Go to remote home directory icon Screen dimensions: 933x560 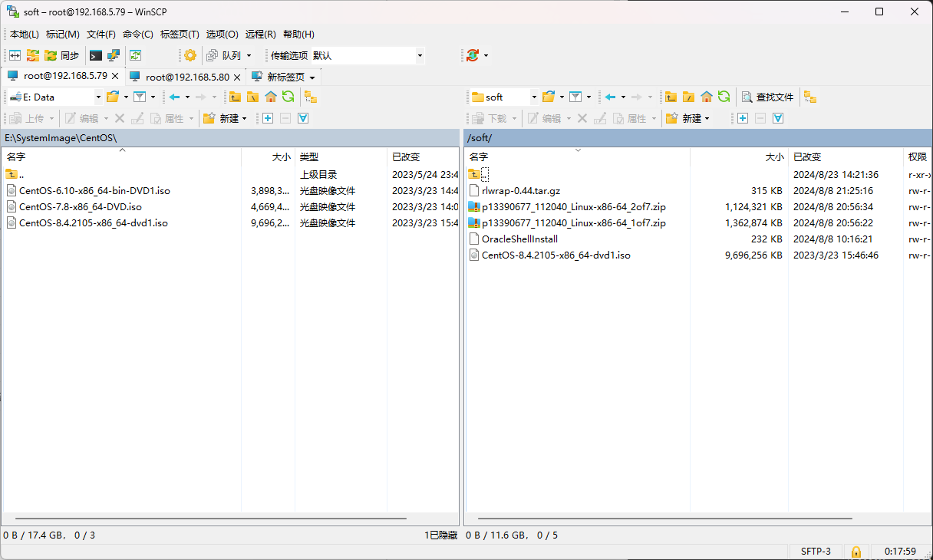click(707, 97)
